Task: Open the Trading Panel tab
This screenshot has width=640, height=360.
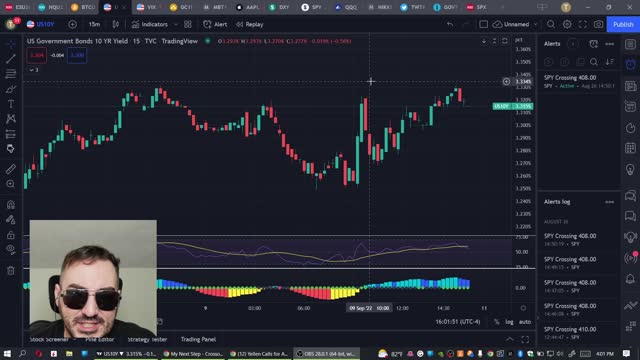Action: [x=198, y=339]
